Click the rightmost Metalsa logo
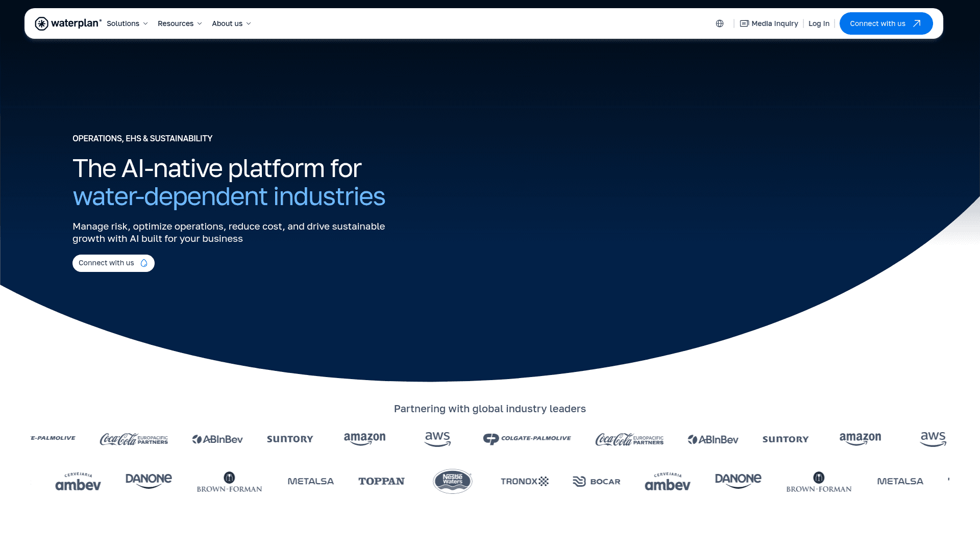 (900, 481)
